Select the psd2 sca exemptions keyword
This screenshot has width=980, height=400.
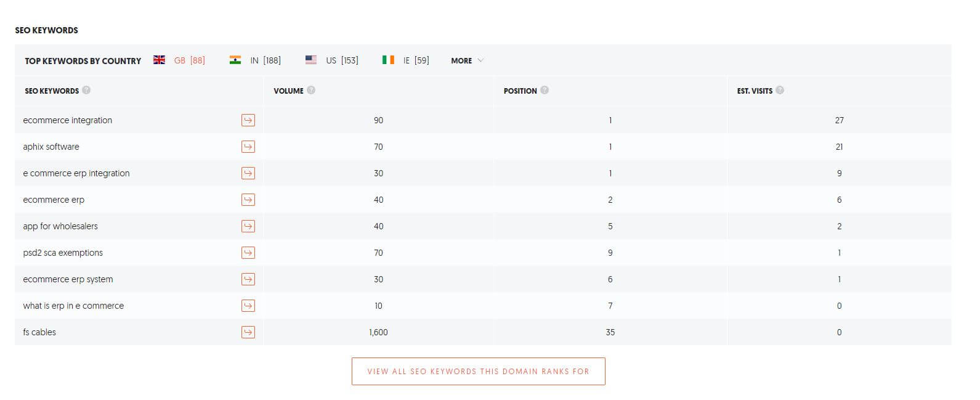tap(63, 253)
